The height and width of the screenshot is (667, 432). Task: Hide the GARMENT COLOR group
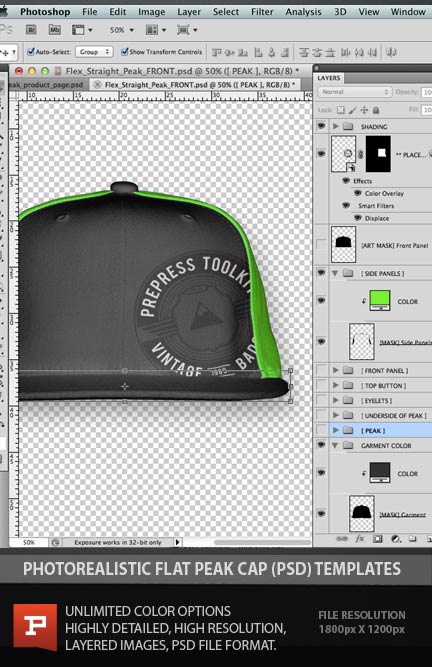(321, 445)
